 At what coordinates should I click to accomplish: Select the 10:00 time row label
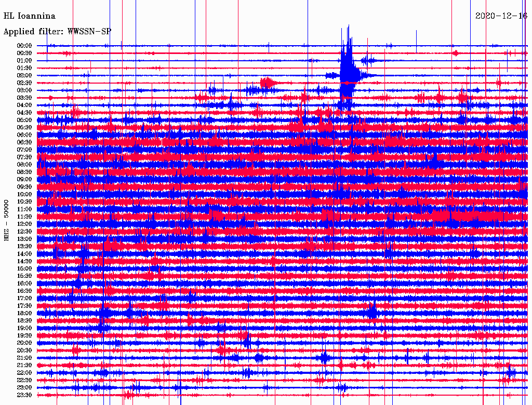click(x=24, y=194)
